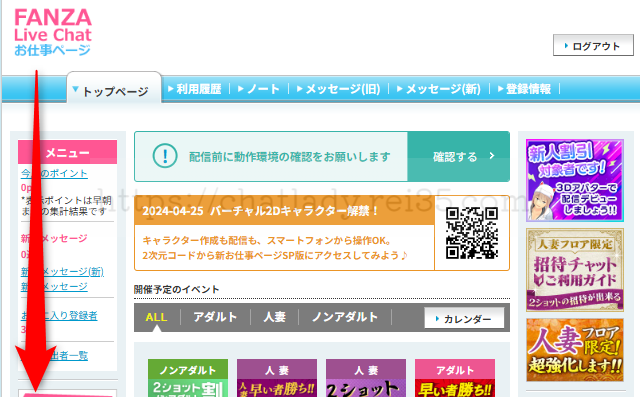Click the お気に入り登録者 link
This screenshot has width=640, height=397.
click(59, 315)
